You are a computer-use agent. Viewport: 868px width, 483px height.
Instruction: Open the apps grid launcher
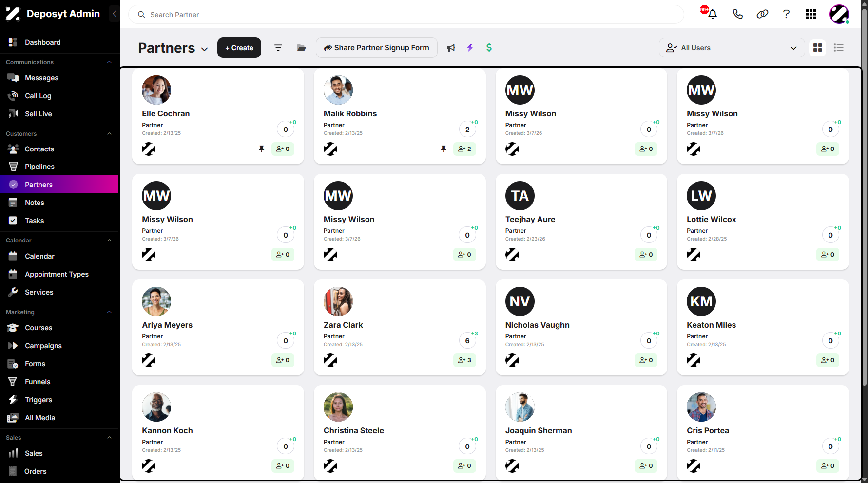pos(811,14)
